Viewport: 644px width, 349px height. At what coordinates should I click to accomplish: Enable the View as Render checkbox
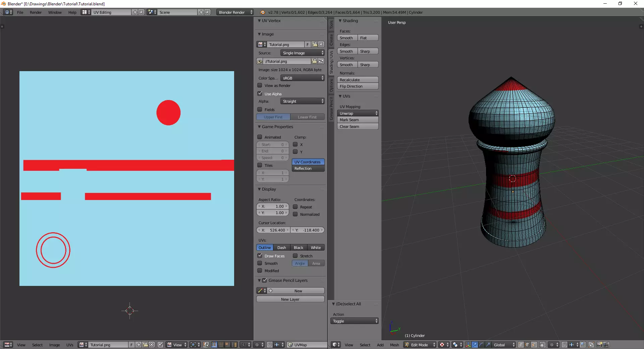(260, 86)
